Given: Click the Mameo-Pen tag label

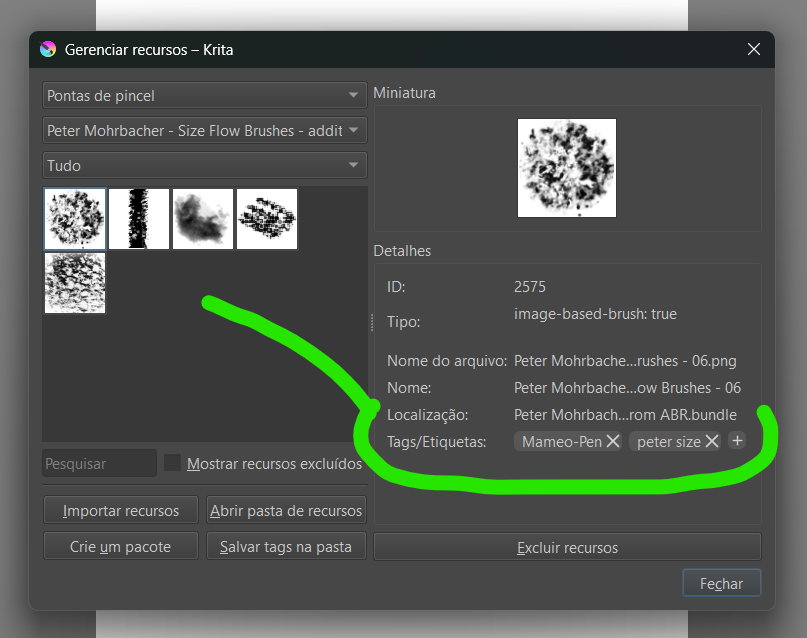Looking at the screenshot, I should click(562, 441).
